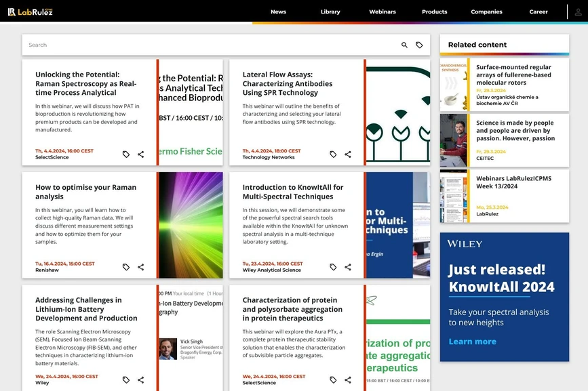Screen dimensions: 588x391
Task: Click the tag filter icon in search bar
Action: pyautogui.click(x=419, y=45)
